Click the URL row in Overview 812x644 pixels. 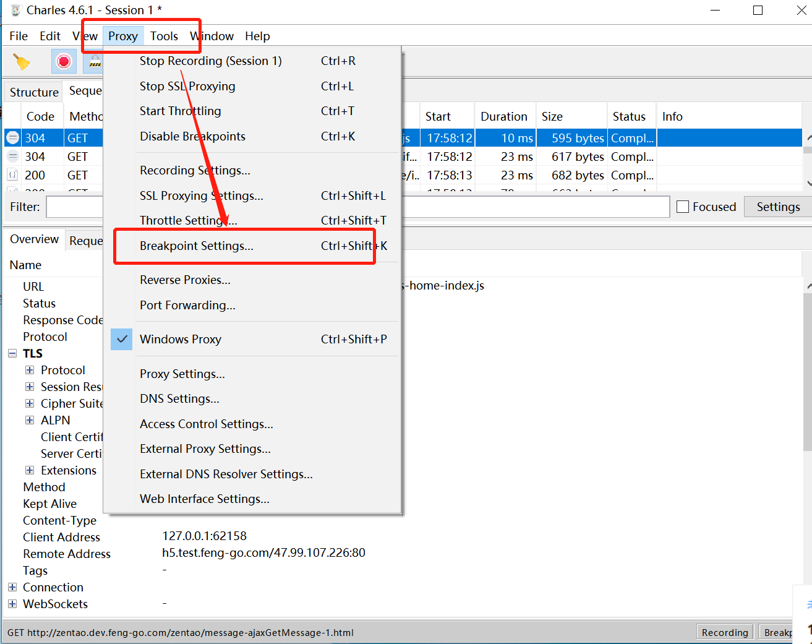pyautogui.click(x=402, y=286)
